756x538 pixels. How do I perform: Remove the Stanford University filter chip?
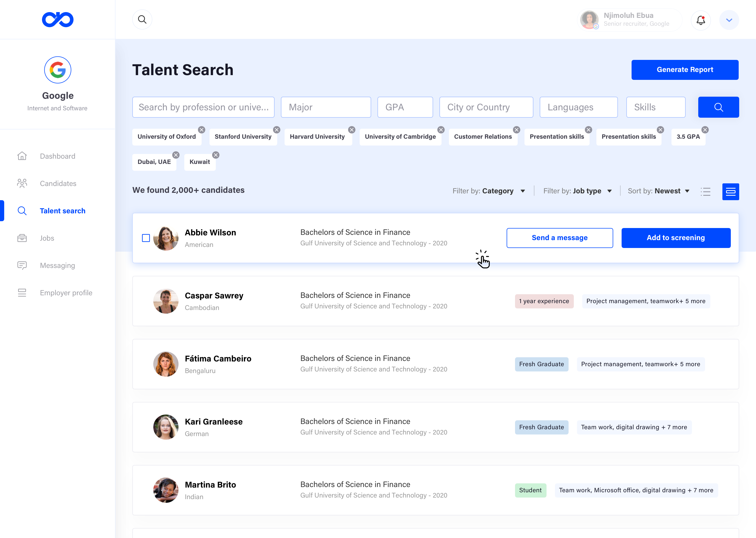click(277, 130)
